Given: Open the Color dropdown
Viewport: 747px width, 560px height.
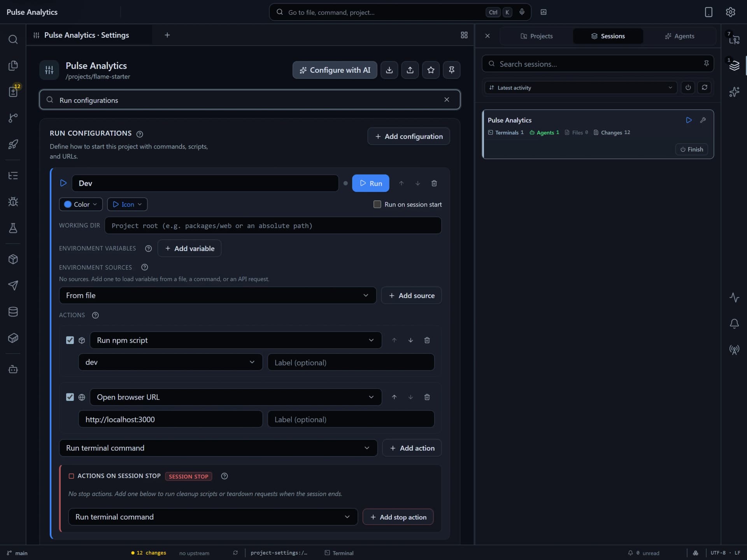Looking at the screenshot, I should click(x=81, y=204).
